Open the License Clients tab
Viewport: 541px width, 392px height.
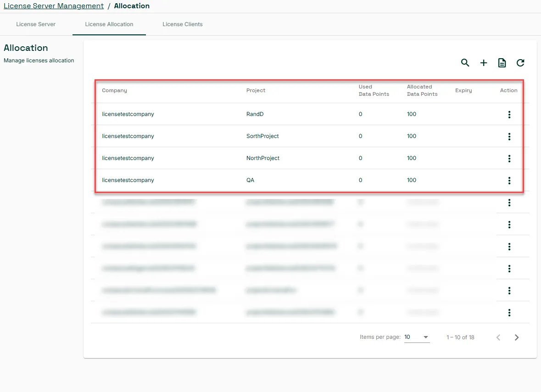point(183,24)
